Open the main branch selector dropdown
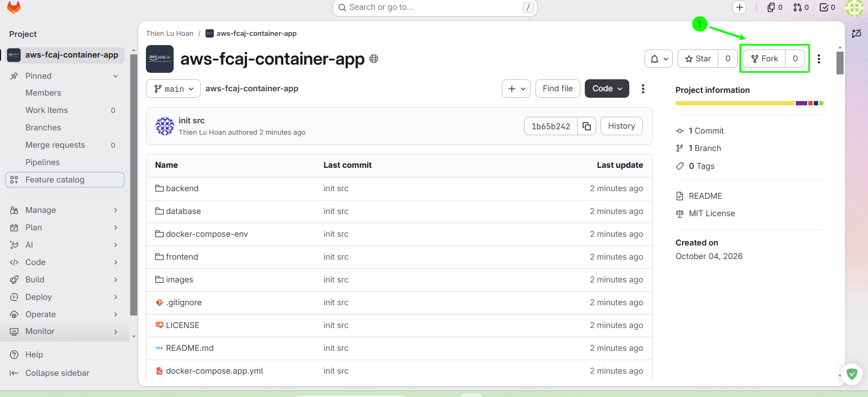This screenshot has width=868, height=397. tap(173, 89)
